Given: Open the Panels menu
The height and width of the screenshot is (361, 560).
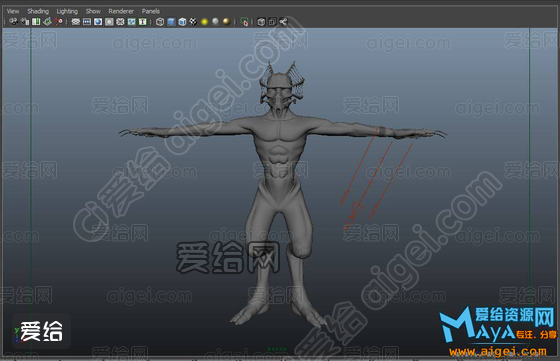Looking at the screenshot, I should (151, 11).
